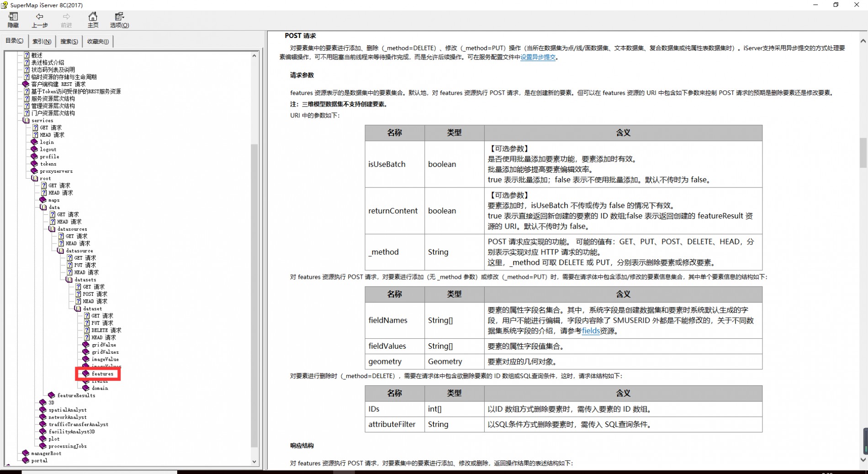868x474 pixels.
Task: Click the 客户端构建 REST 请求 book icon
Action: pos(26,84)
